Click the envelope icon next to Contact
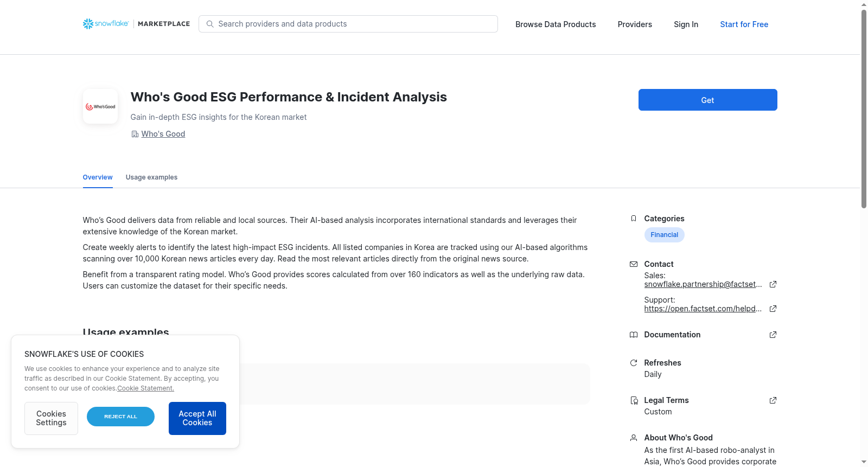 pyautogui.click(x=634, y=264)
